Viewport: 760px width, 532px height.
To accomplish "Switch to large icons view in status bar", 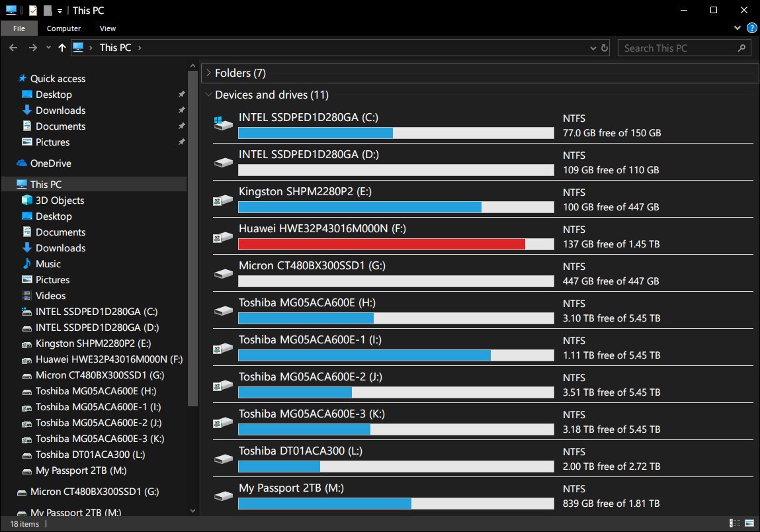I will pos(748,524).
